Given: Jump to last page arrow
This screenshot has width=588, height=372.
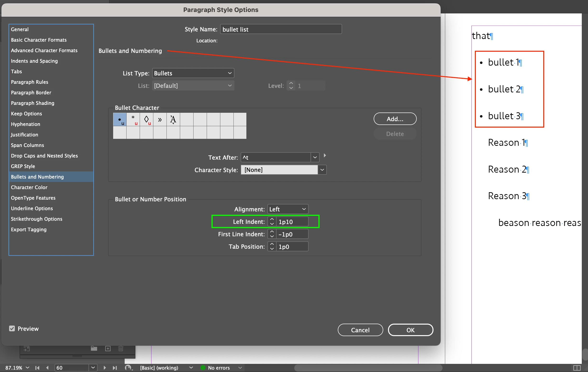Looking at the screenshot, I should coord(115,368).
